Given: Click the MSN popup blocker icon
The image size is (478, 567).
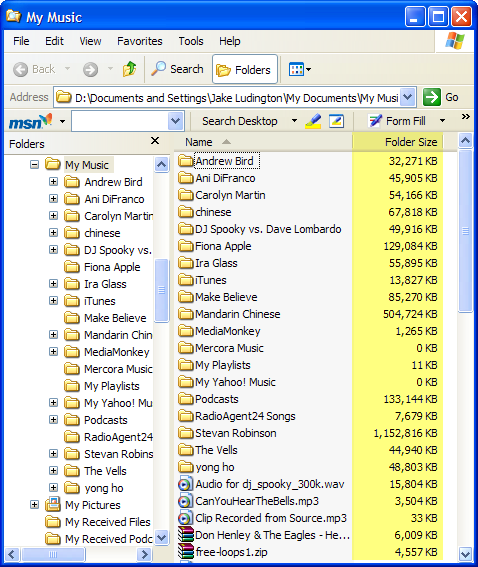Looking at the screenshot, I should tap(336, 121).
